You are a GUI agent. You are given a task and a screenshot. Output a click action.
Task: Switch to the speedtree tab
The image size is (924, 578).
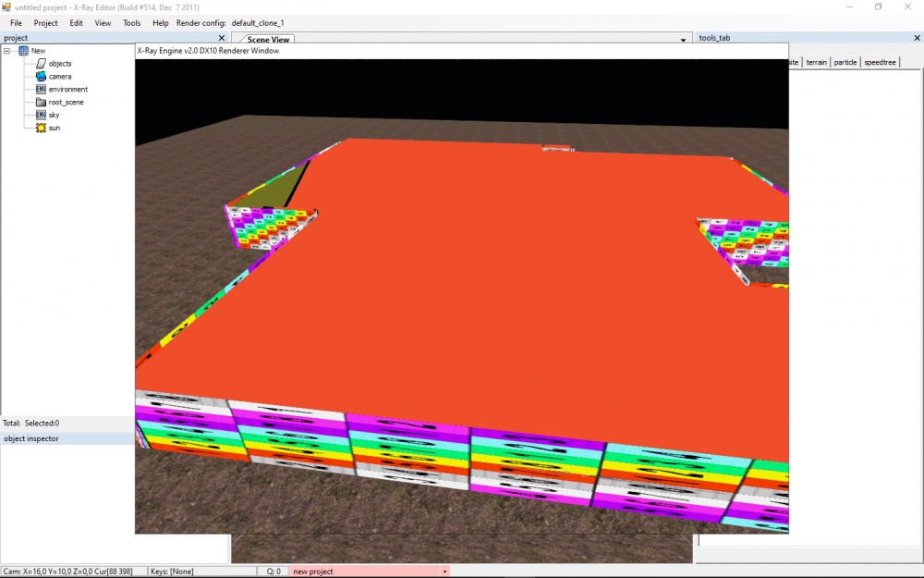880,62
